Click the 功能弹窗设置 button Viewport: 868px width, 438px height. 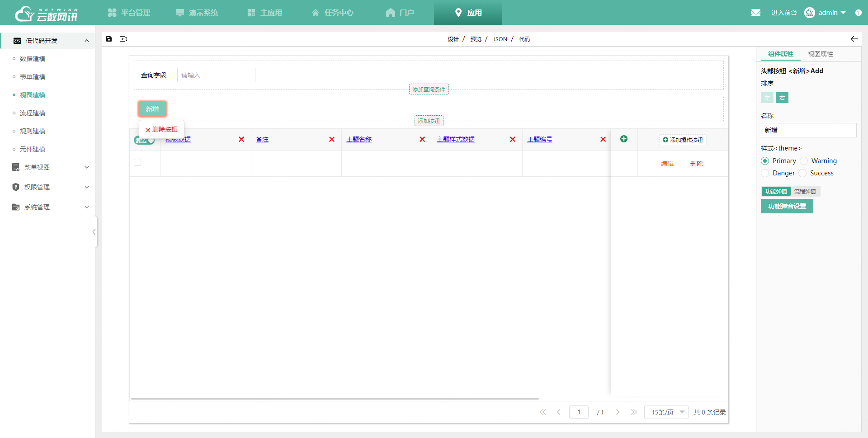pyautogui.click(x=787, y=206)
